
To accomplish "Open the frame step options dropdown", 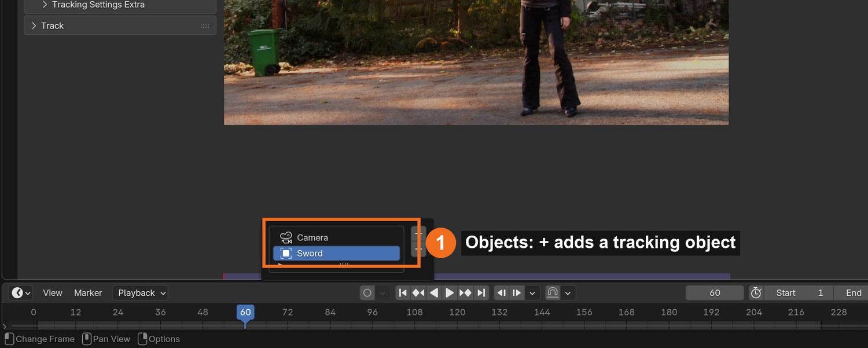I will coord(532,293).
